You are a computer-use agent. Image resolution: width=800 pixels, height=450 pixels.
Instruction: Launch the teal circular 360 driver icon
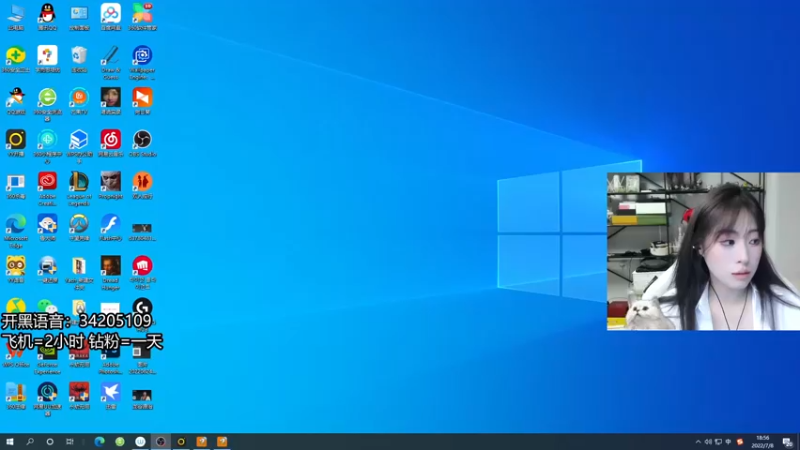pyautogui.click(x=47, y=146)
